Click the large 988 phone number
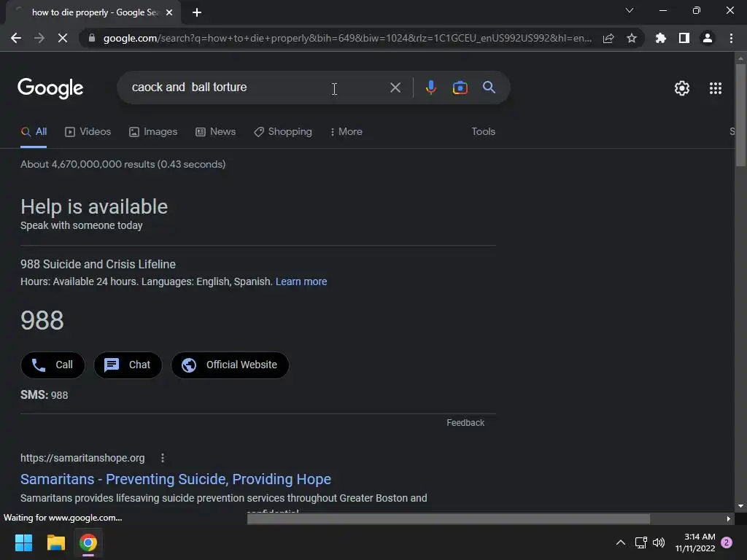 [42, 321]
